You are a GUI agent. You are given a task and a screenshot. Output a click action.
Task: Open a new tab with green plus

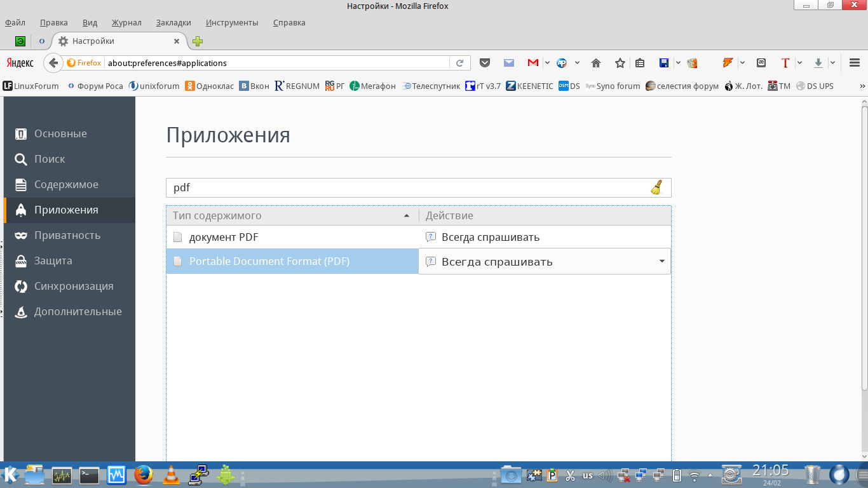click(198, 41)
